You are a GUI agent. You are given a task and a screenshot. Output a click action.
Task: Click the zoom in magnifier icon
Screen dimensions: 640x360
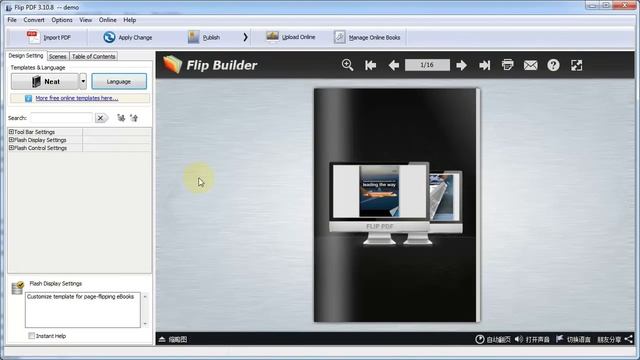347,65
